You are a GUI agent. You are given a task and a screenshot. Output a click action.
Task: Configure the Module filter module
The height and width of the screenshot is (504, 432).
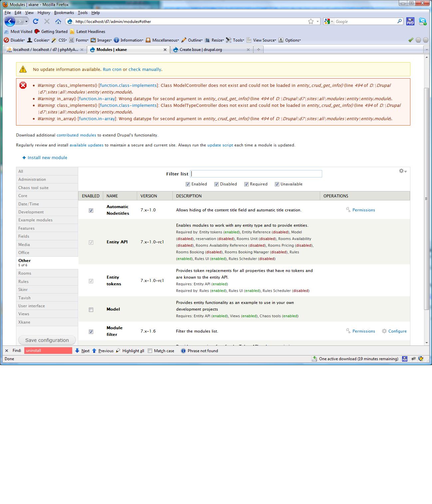click(394, 331)
